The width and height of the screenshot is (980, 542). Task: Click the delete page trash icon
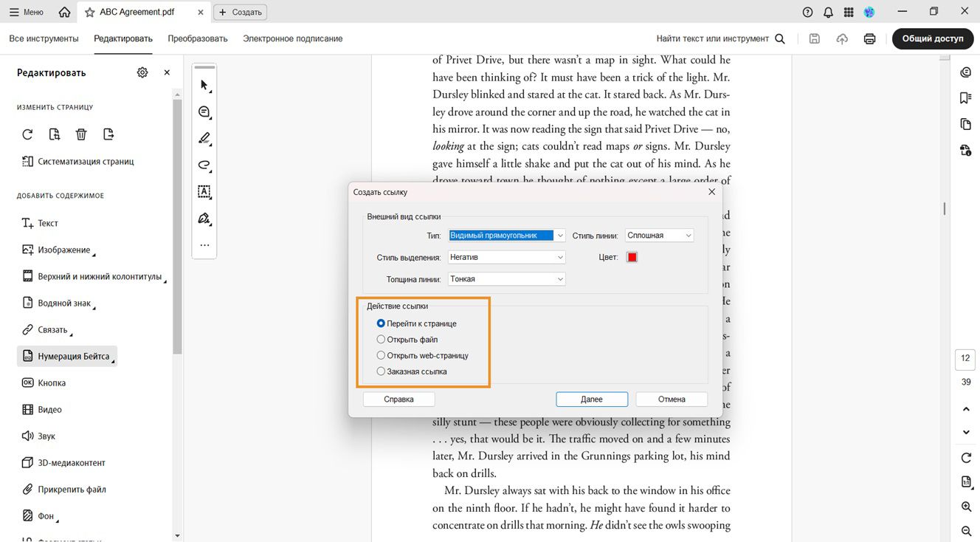click(81, 134)
